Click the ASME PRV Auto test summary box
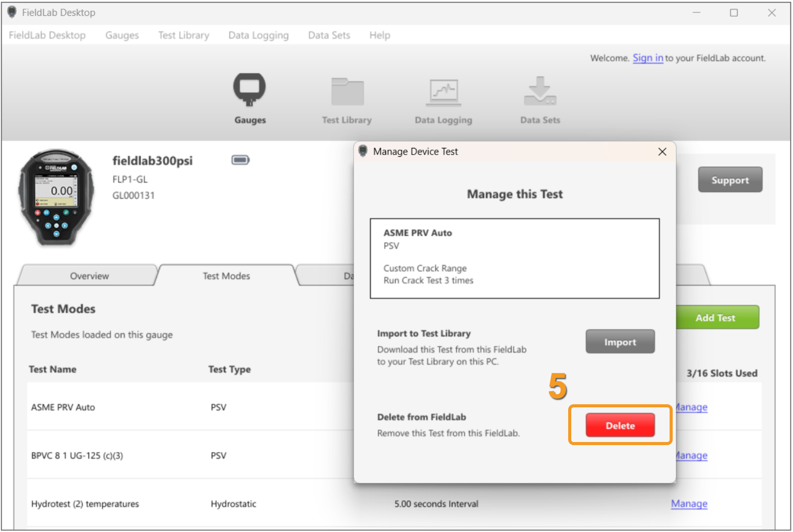This screenshot has width=793, height=532. 515,259
